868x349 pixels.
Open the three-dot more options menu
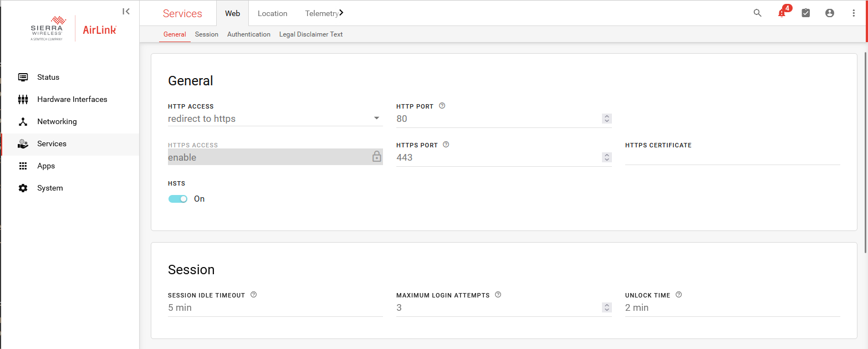point(853,13)
